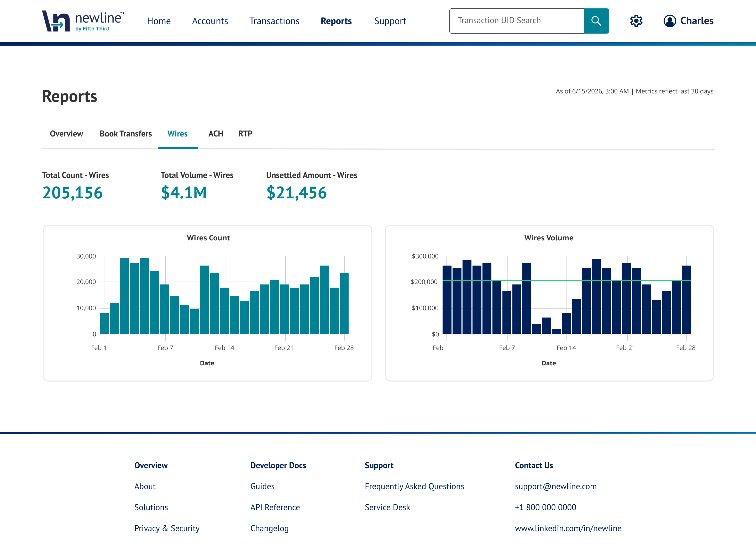Screen dimensions: 756x560
Task: Open the Privacy & Security footer link
Action: pos(167,529)
